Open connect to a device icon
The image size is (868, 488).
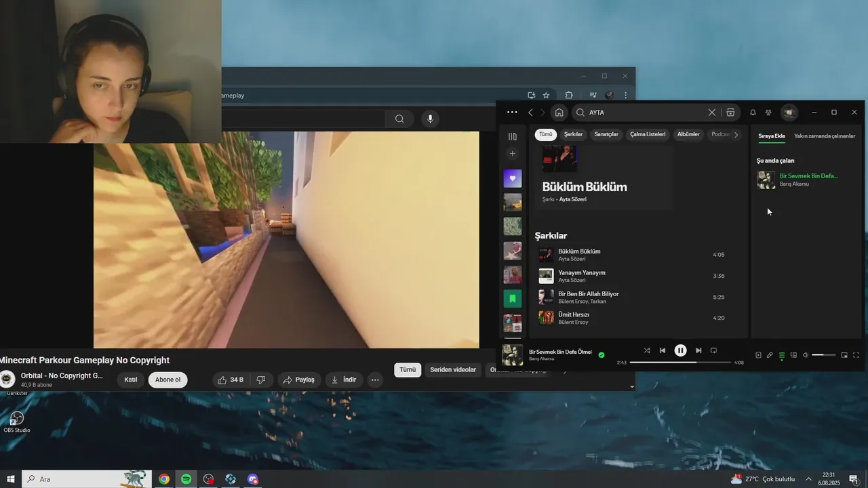793,355
